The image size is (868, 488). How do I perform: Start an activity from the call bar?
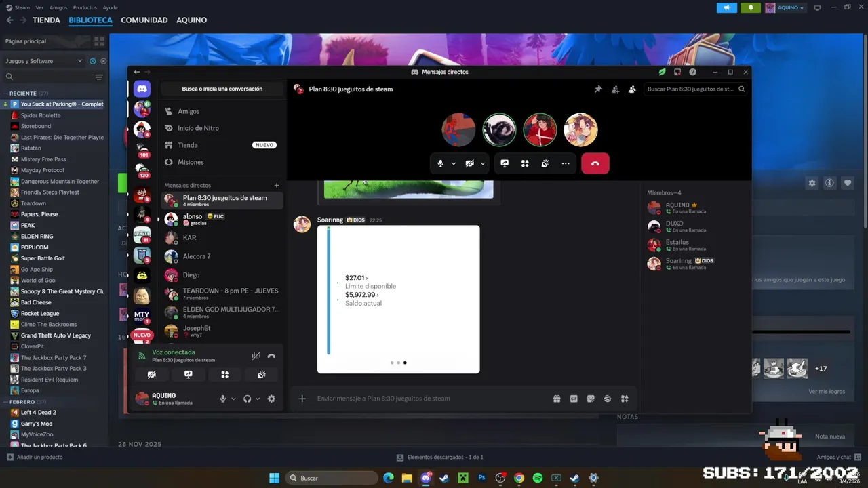[x=525, y=163]
